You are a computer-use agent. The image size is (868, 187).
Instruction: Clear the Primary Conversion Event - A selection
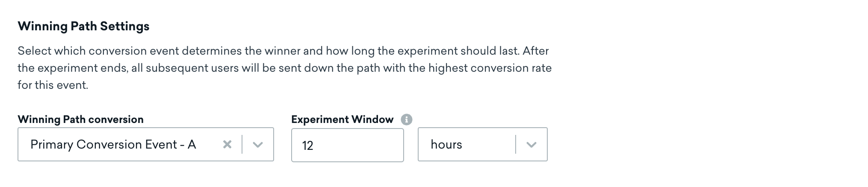(227, 145)
